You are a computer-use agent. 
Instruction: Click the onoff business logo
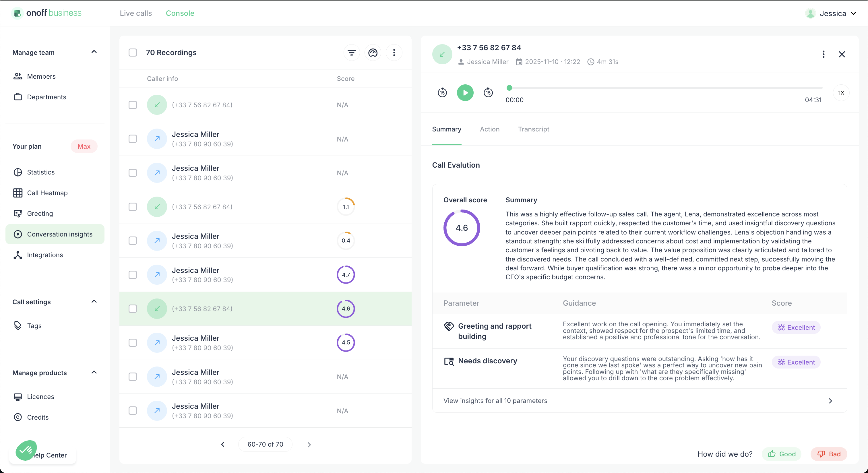coord(47,13)
